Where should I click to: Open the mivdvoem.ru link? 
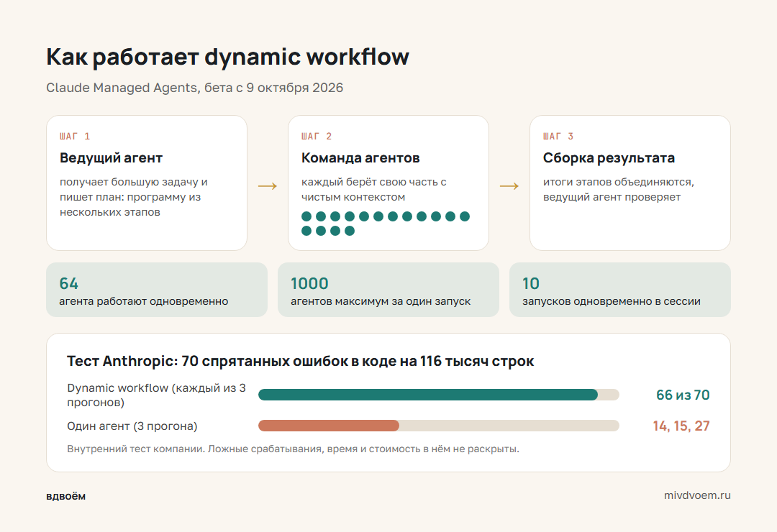(697, 495)
